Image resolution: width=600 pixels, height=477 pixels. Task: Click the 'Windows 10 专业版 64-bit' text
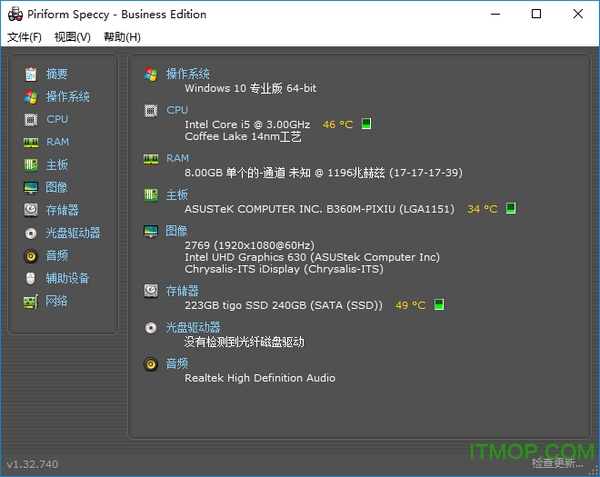[x=251, y=88]
